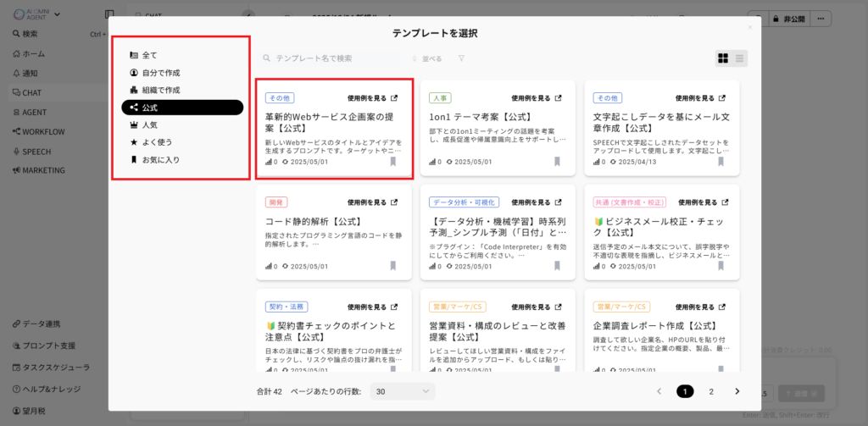Open データ連携 in the background sidebar

pyautogui.click(x=36, y=324)
